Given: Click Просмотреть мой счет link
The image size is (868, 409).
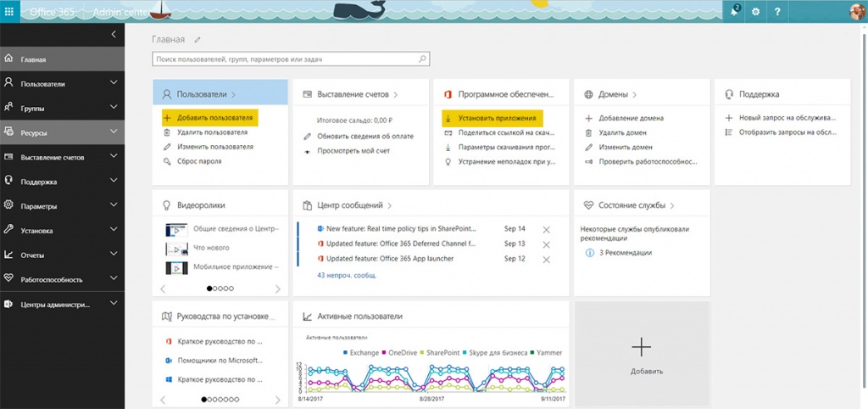Looking at the screenshot, I should [353, 151].
